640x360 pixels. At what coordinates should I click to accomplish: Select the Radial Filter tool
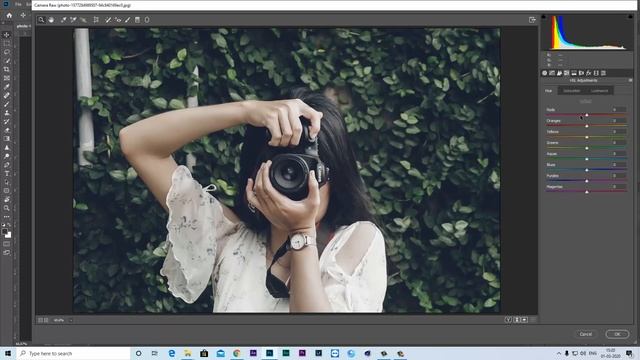pos(147,20)
